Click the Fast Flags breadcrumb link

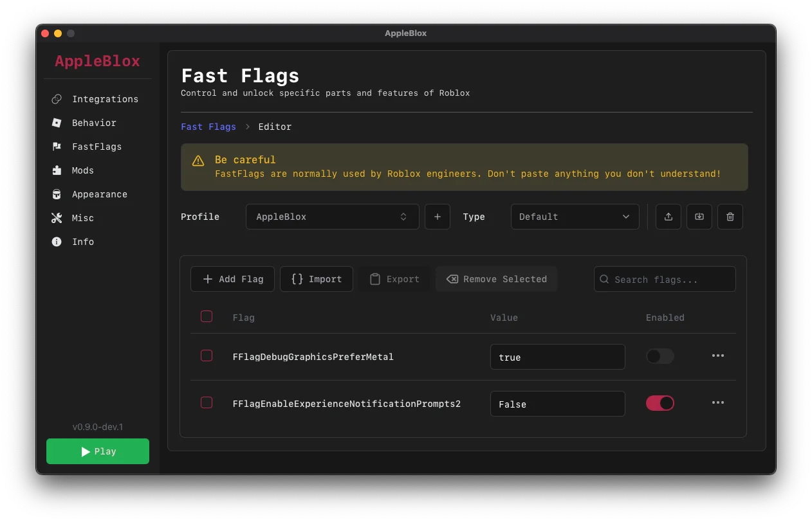tap(208, 127)
